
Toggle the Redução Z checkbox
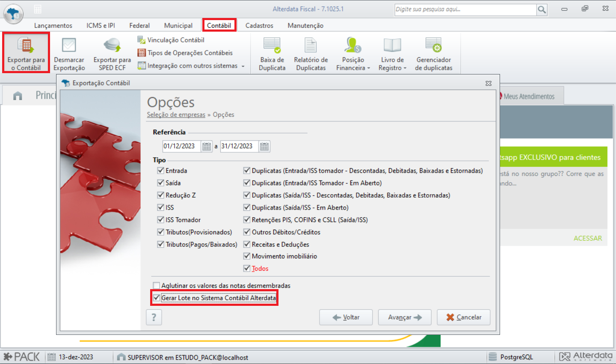coord(161,195)
